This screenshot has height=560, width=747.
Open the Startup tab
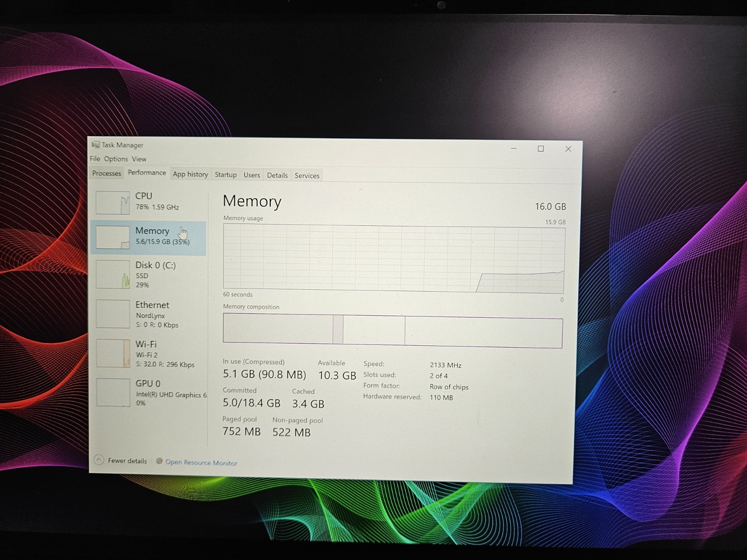pyautogui.click(x=226, y=175)
